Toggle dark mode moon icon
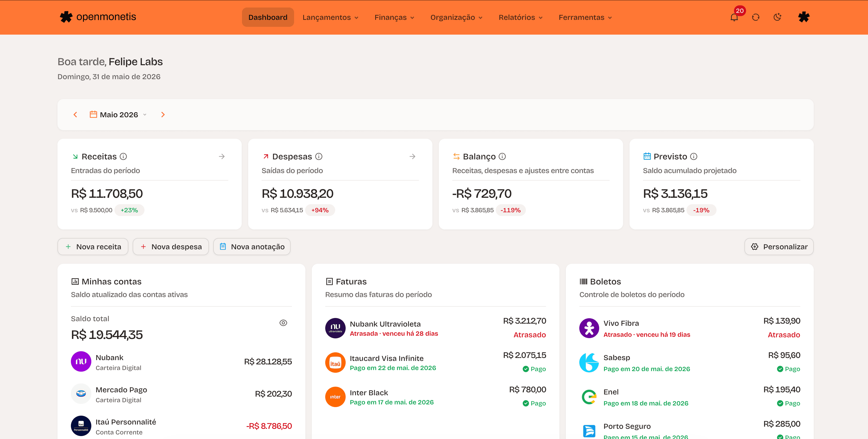The image size is (868, 439). coord(777,17)
